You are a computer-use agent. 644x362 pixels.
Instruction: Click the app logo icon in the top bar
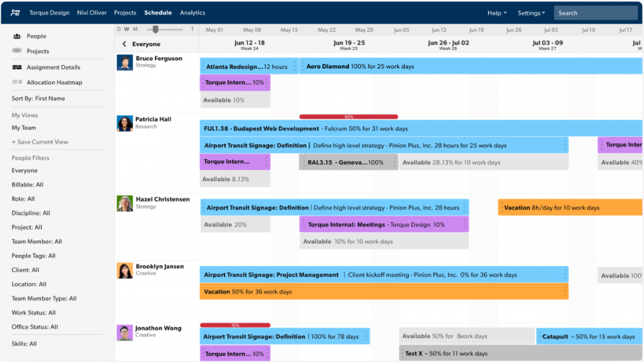click(x=16, y=13)
